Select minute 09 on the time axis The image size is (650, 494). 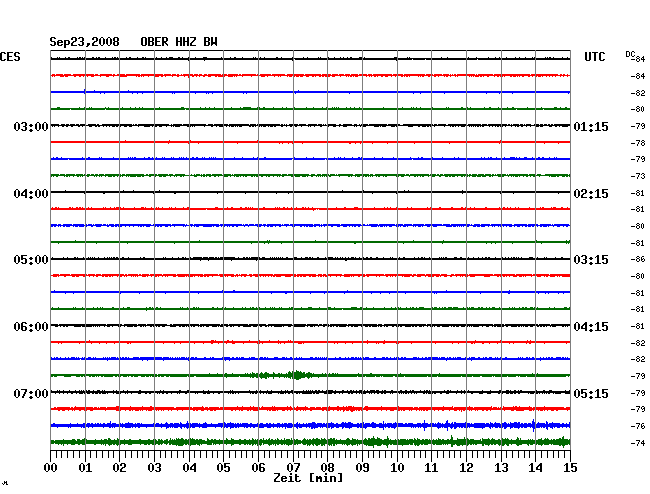click(362, 468)
